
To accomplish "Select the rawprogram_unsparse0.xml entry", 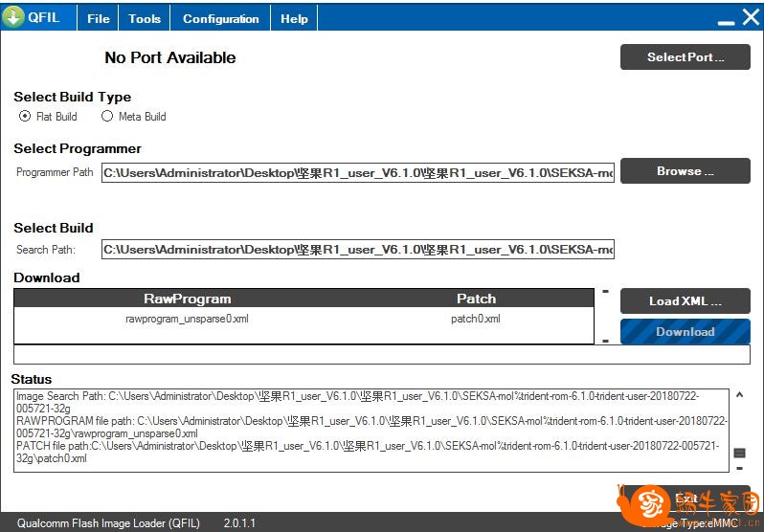I will [x=187, y=319].
